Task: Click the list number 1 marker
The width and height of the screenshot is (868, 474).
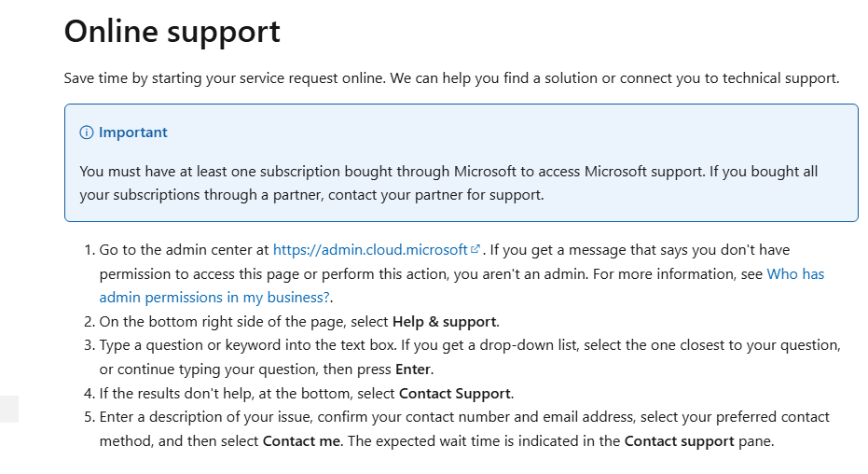Action: 90,250
